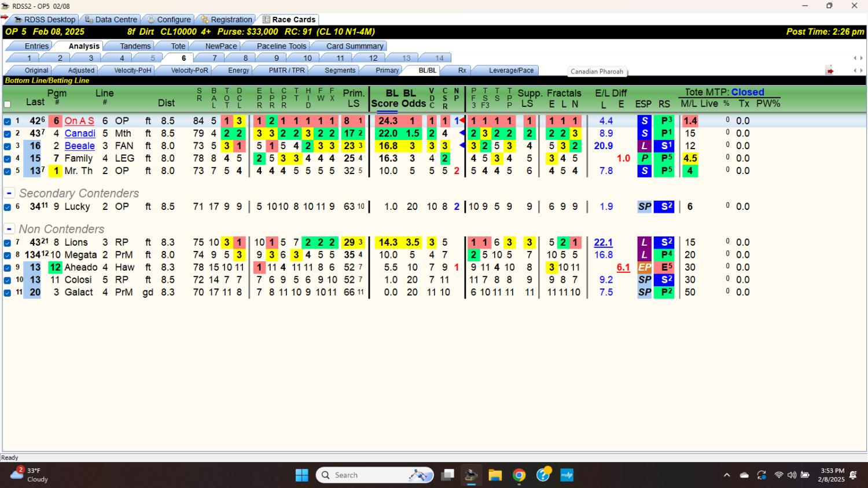The image size is (868, 488).
Task: Toggle the select-all checkbox in header
Action: pyautogui.click(x=8, y=105)
